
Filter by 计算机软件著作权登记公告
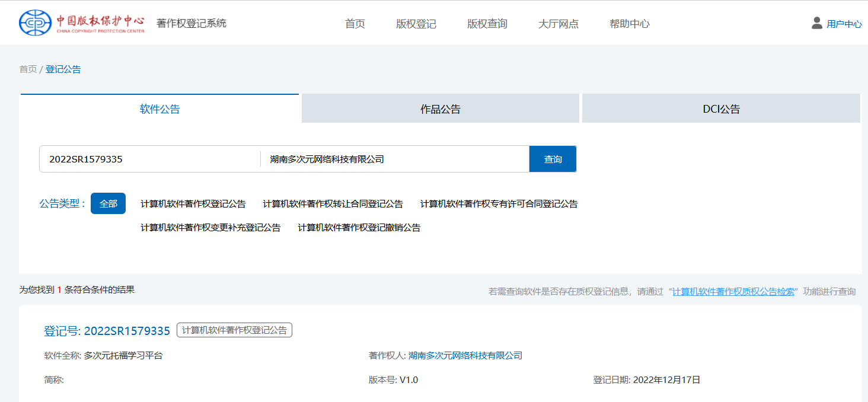coord(193,204)
